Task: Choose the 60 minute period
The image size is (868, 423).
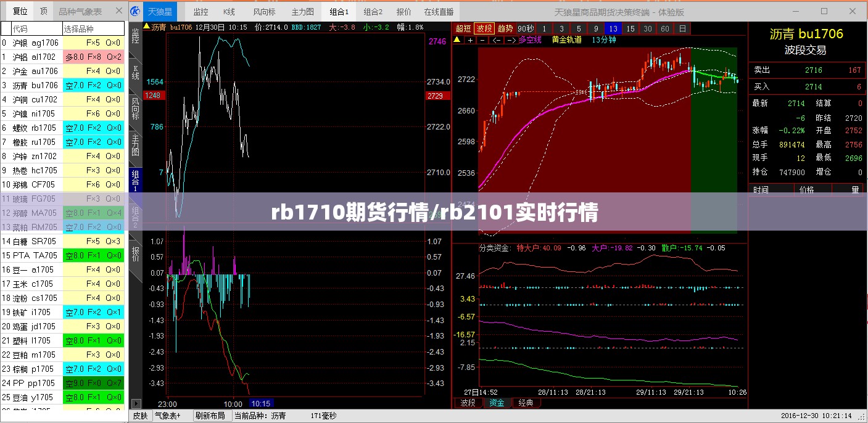Action: click(664, 28)
